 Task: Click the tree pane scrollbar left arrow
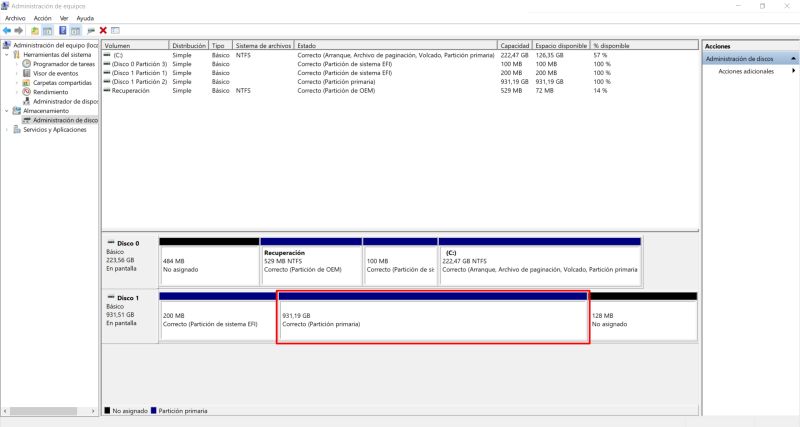(5, 411)
